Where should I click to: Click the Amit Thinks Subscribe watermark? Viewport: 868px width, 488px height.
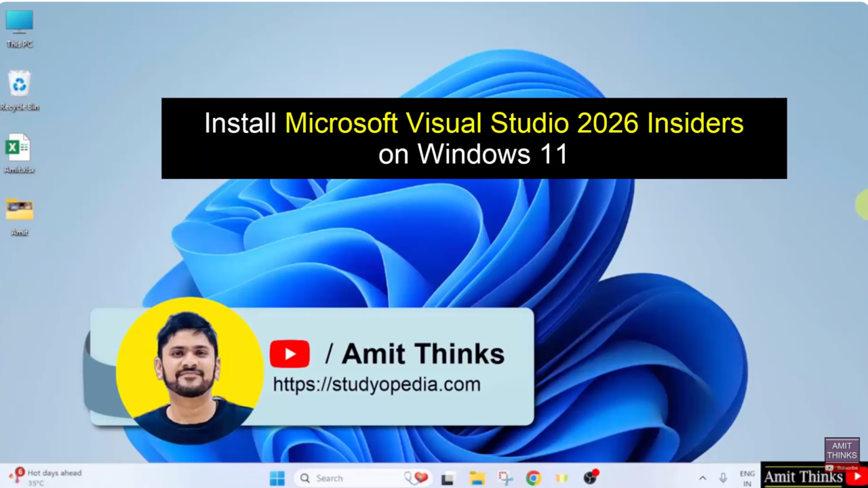tap(842, 455)
